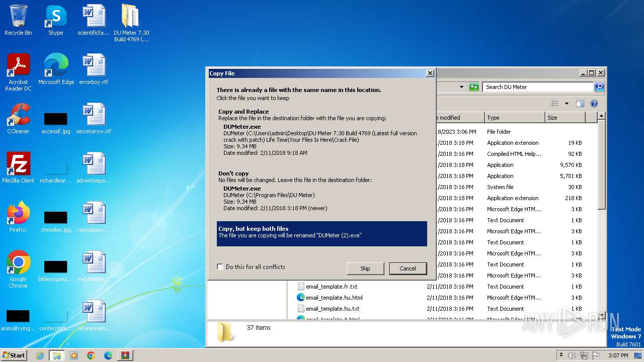Open Explorer help icon
Image resolution: width=644 pixels, height=362 pixels.
594,104
